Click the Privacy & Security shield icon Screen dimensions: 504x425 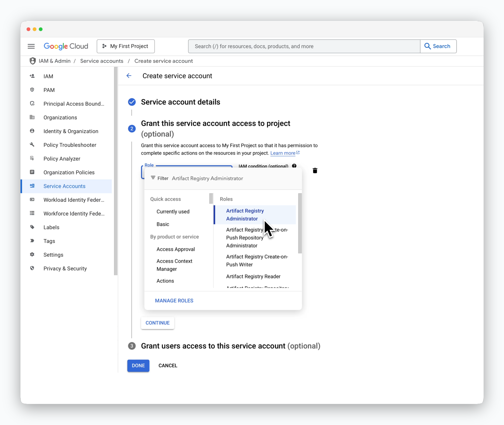(x=32, y=268)
